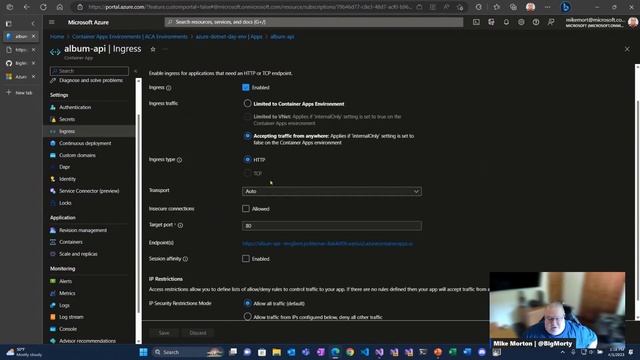Collapse the resource menu with the chevron
Image resolution: width=640 pixels, height=360 pixels.
[136, 71]
